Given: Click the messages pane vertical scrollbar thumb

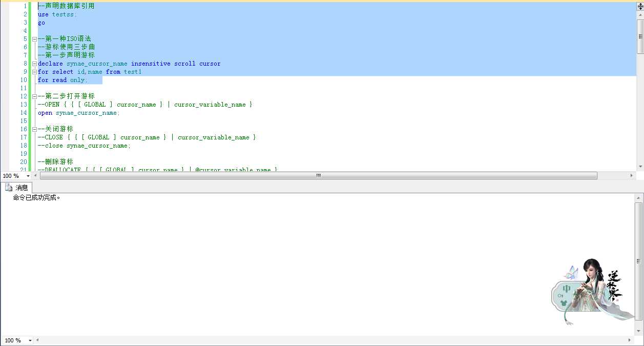Looking at the screenshot, I should pos(639,261).
